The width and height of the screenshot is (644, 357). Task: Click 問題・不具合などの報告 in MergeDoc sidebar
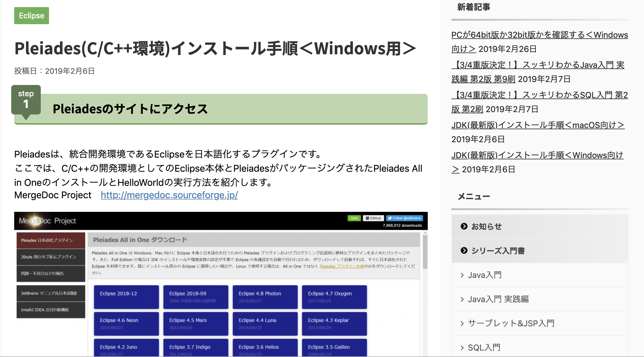tap(51, 274)
